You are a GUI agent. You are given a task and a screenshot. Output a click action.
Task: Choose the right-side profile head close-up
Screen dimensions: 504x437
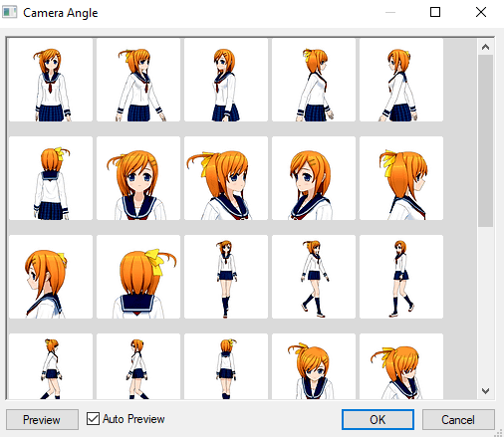click(x=401, y=178)
